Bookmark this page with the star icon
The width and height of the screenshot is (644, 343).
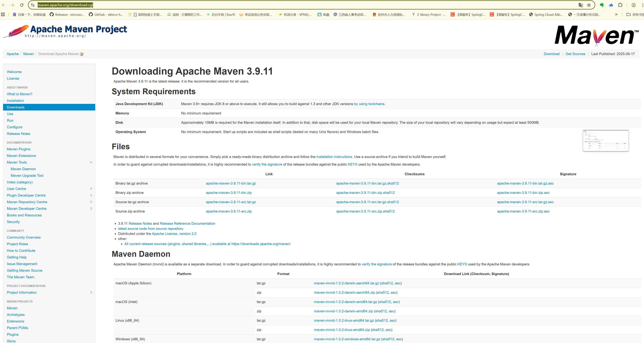click(589, 5)
